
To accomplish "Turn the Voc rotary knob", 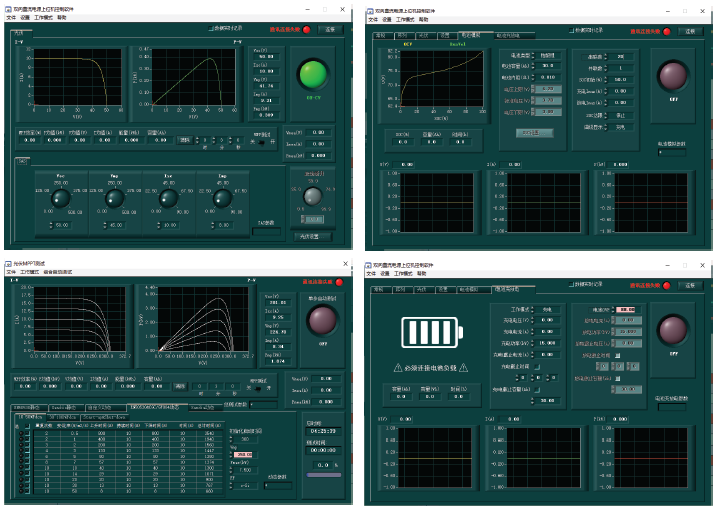I will (62, 199).
